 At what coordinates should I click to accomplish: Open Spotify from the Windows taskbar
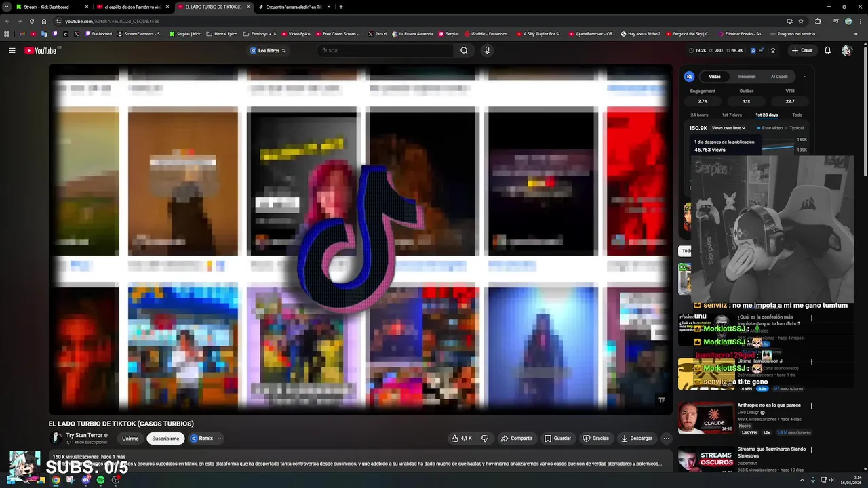[100, 480]
